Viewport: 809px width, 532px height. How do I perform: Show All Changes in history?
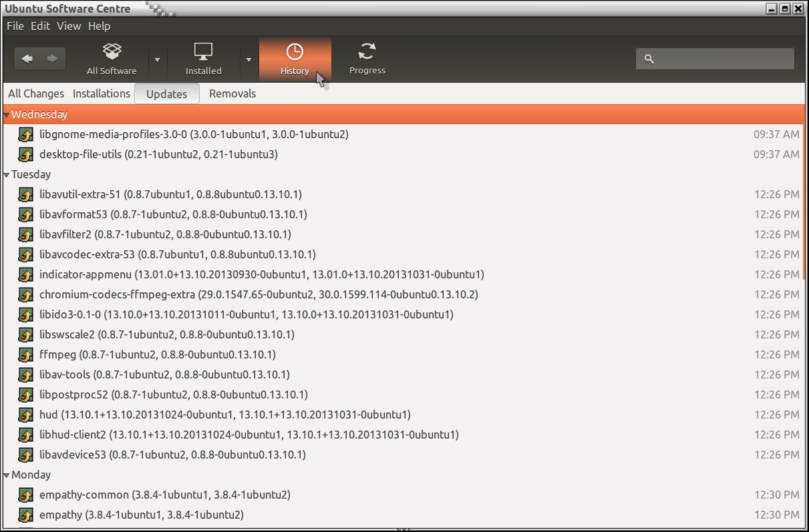click(x=36, y=94)
